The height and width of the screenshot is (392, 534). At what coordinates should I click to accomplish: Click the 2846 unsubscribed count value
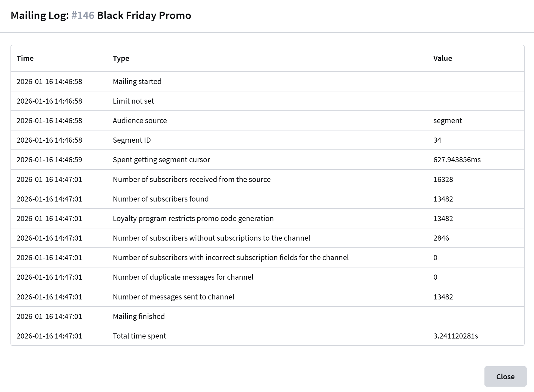tap(441, 238)
